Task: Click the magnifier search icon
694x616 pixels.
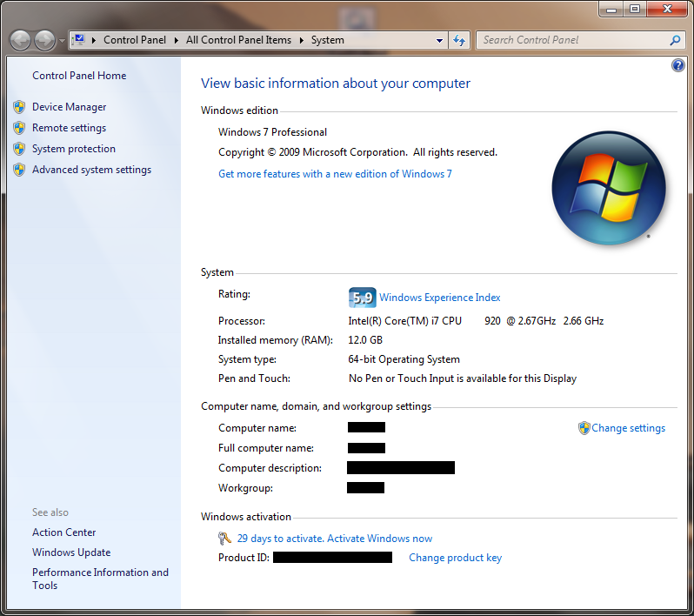Action: (675, 40)
